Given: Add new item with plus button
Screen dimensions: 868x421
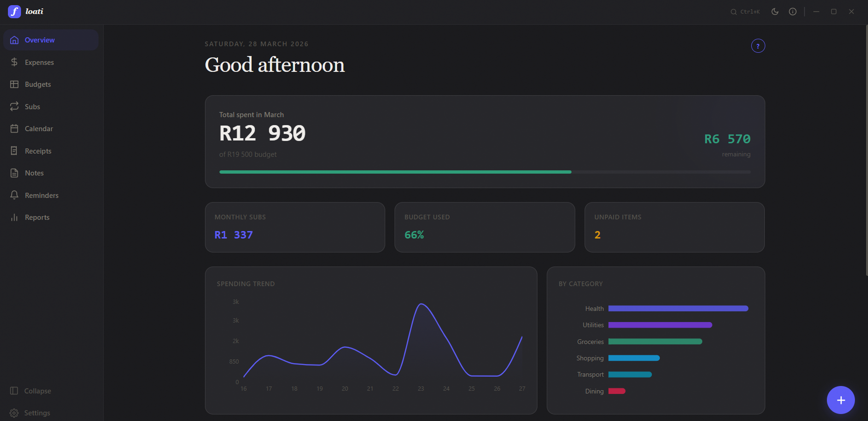Looking at the screenshot, I should 841,400.
